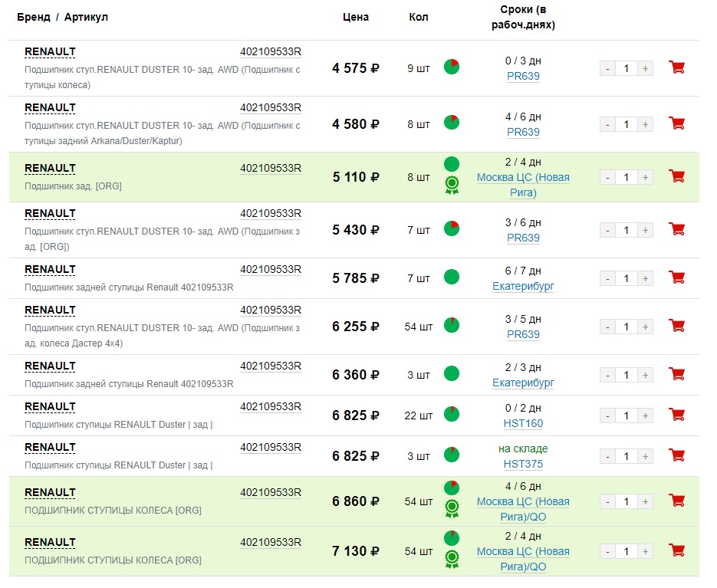Add the 4 580 ₽ item to cart
Screen dimensions: 717x588
click(x=677, y=123)
